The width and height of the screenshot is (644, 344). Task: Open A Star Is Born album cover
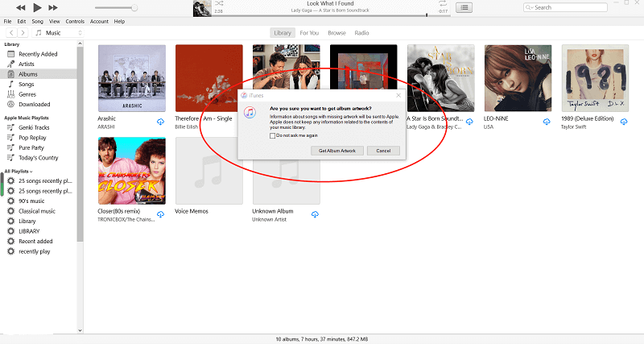440,78
